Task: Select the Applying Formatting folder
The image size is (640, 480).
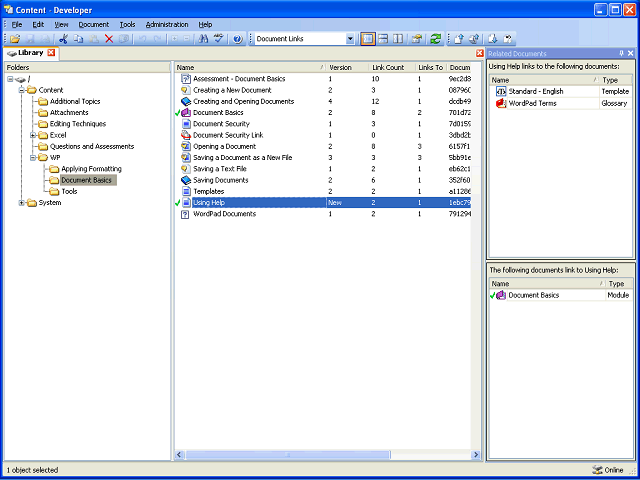Action: click(91, 169)
